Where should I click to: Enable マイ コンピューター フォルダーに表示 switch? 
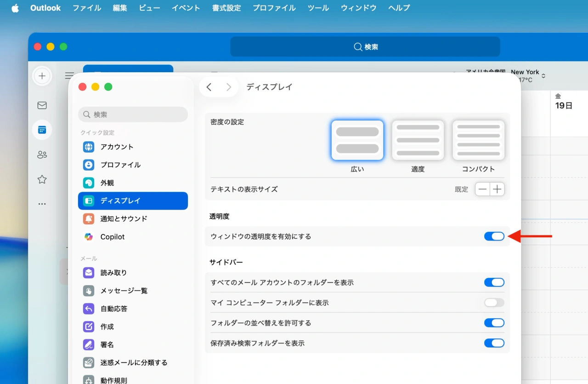[x=494, y=303]
